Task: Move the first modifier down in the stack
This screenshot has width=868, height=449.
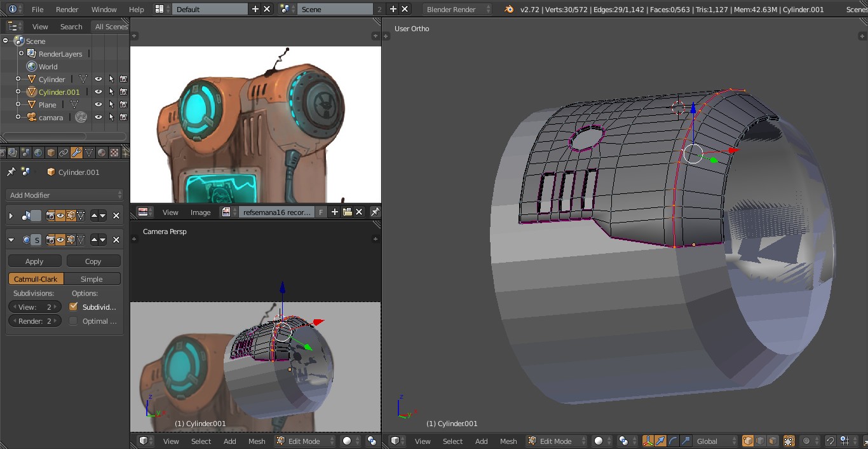Action: (102, 216)
